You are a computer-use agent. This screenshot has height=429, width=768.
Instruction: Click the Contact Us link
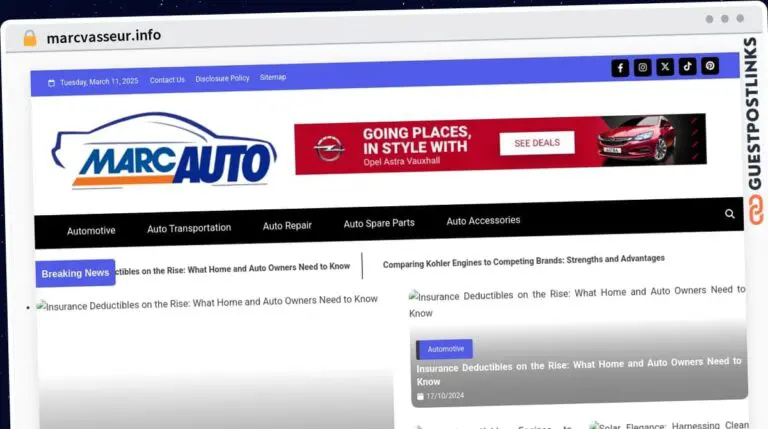(x=167, y=80)
